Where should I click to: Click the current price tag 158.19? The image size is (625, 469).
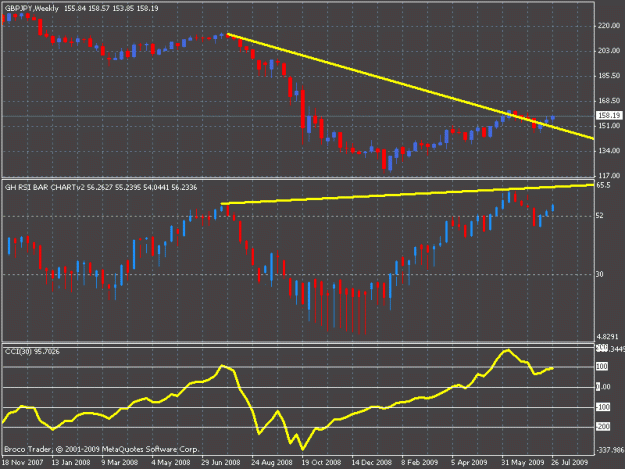pyautogui.click(x=609, y=116)
